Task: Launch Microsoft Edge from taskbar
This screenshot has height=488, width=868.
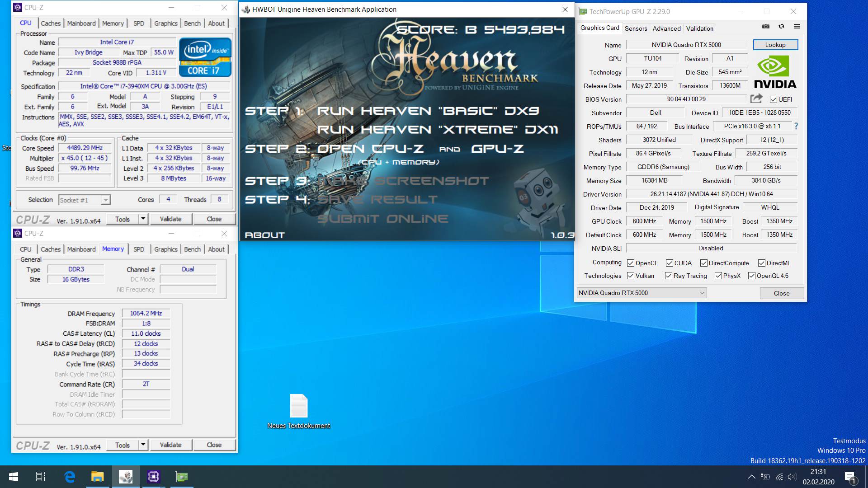Action: point(69,477)
